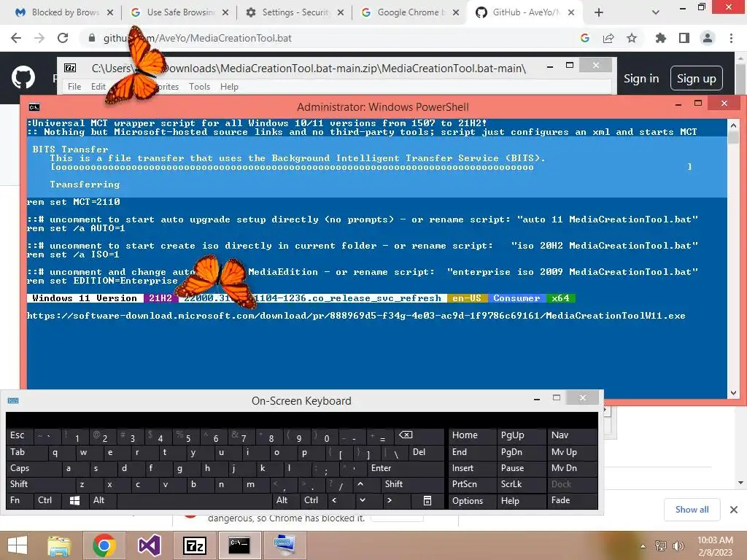The width and height of the screenshot is (747, 560).
Task: Tap the PrtScn key on keyboard
Action: click(473, 484)
